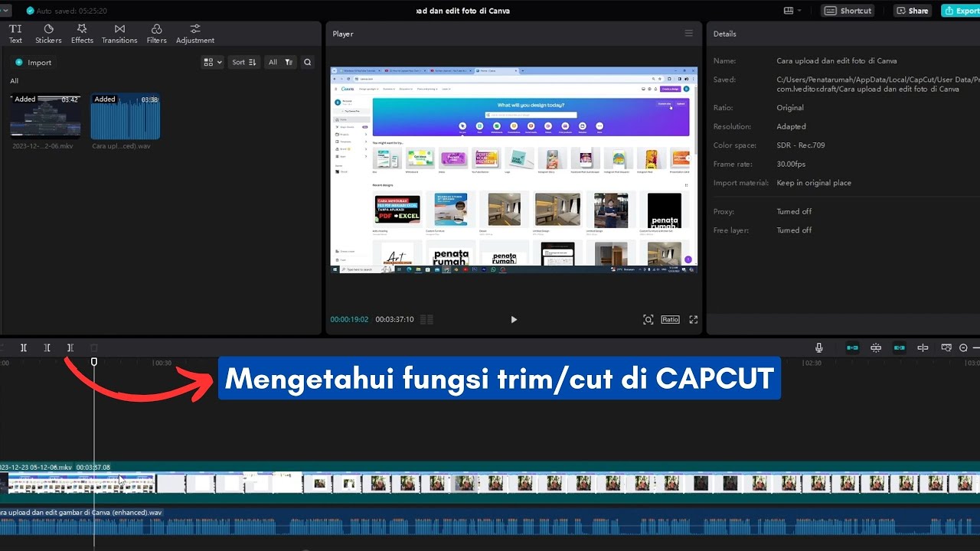Click the delete-left trim icon
The image size is (980, 551).
coord(47,347)
